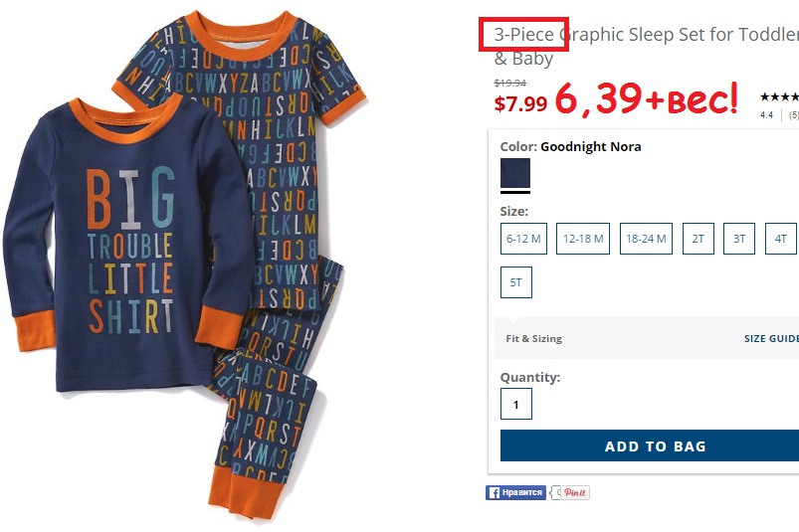Pick the 4T size box
The width and height of the screenshot is (799, 532).
pos(781,239)
